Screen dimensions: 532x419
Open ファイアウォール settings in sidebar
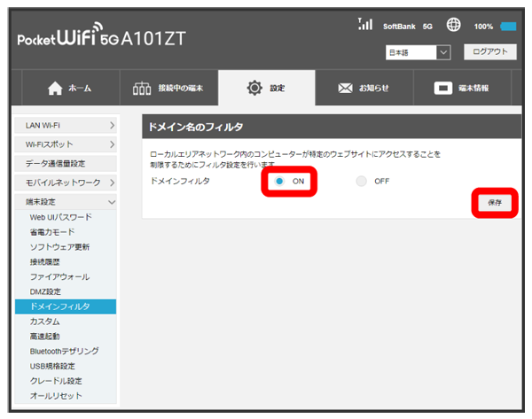coord(59,277)
